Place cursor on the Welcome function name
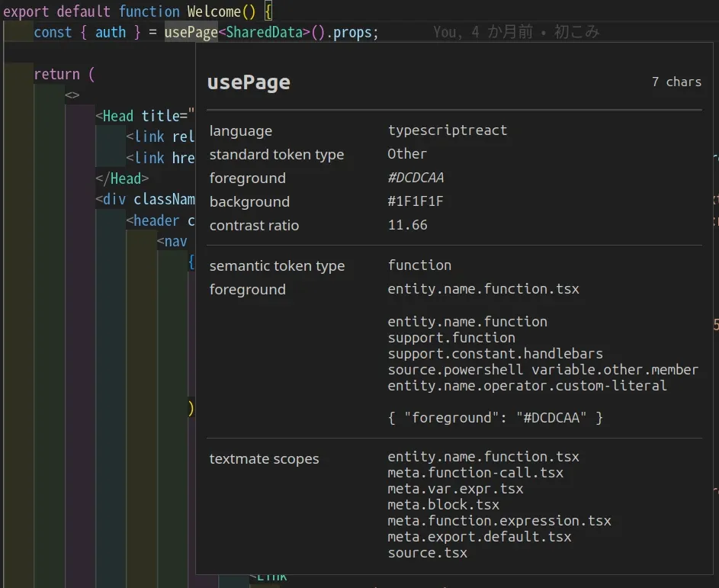This screenshot has width=719, height=588. click(213, 11)
